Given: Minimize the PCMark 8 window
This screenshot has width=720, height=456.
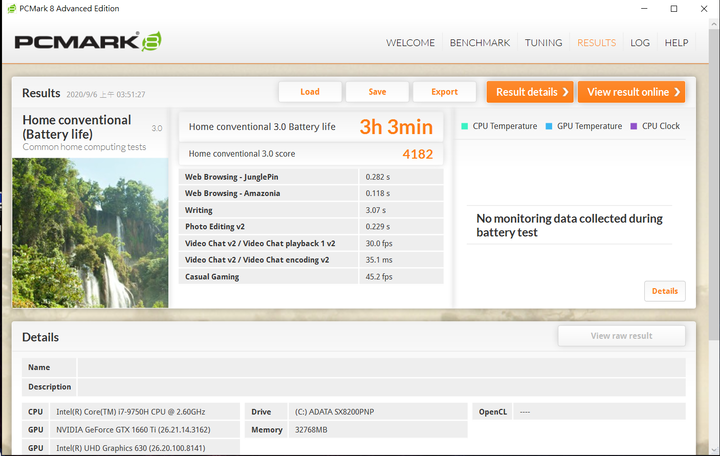Looking at the screenshot, I should (644, 9).
